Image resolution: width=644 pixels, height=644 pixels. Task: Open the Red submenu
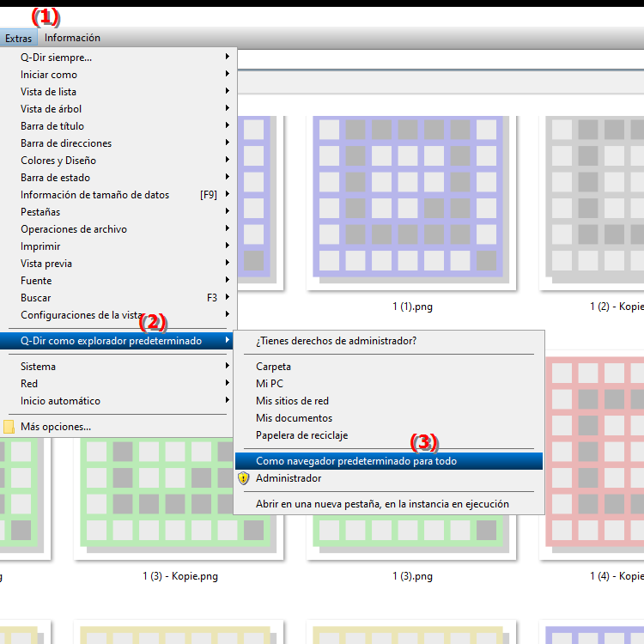118,384
